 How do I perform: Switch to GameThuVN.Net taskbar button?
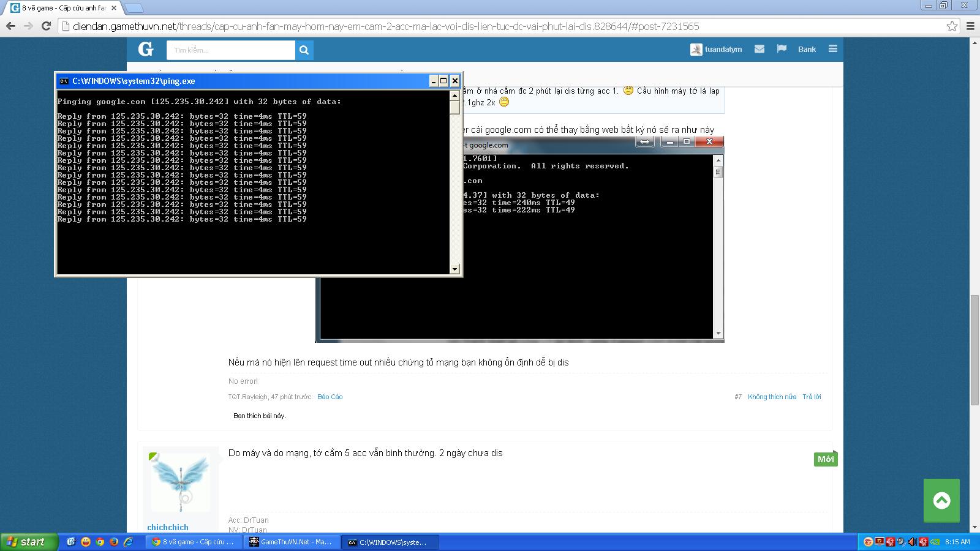point(291,542)
